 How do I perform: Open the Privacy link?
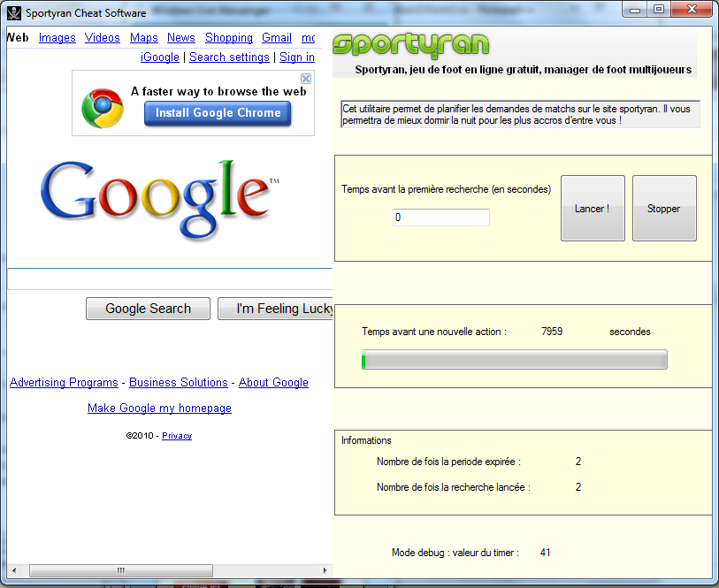(x=177, y=435)
